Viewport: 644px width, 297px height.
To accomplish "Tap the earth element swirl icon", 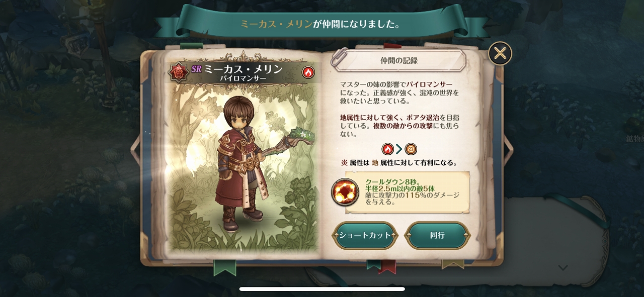I will [411, 149].
